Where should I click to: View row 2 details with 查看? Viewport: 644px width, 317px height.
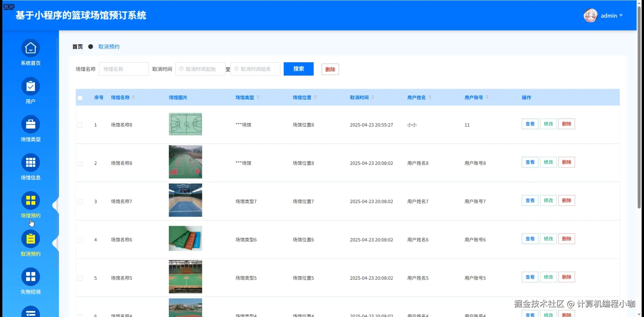coord(530,162)
